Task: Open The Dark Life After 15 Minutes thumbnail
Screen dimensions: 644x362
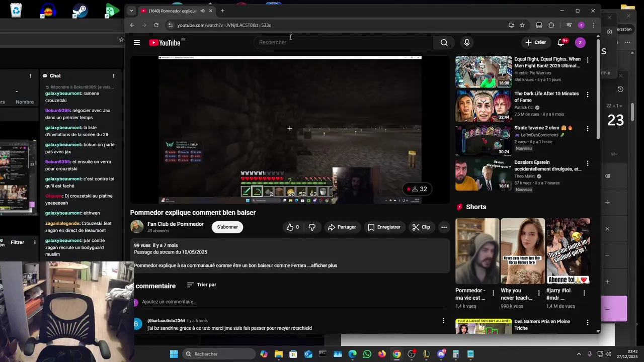Action: (x=484, y=106)
